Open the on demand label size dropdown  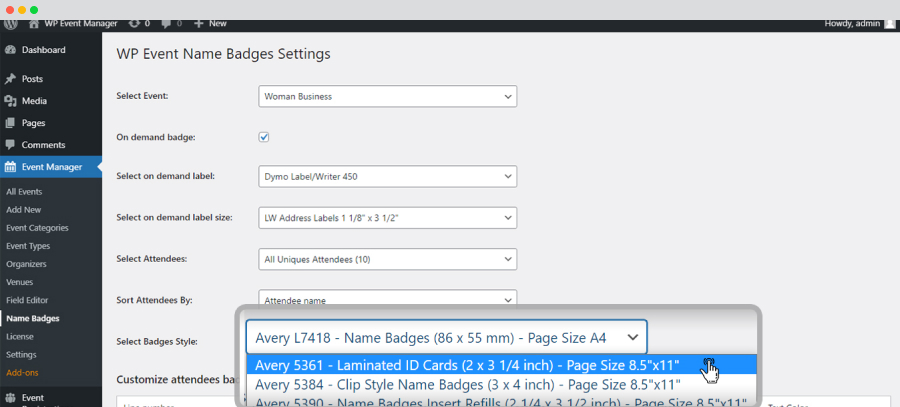coord(387,218)
